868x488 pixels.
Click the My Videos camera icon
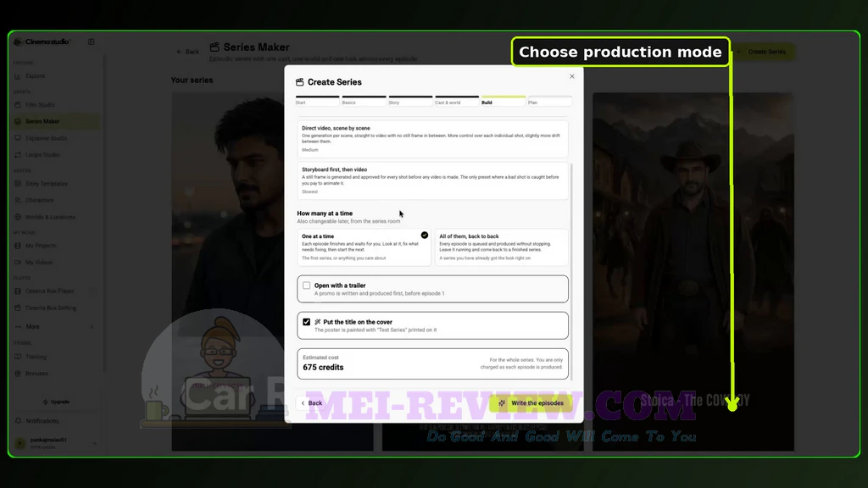18,263
